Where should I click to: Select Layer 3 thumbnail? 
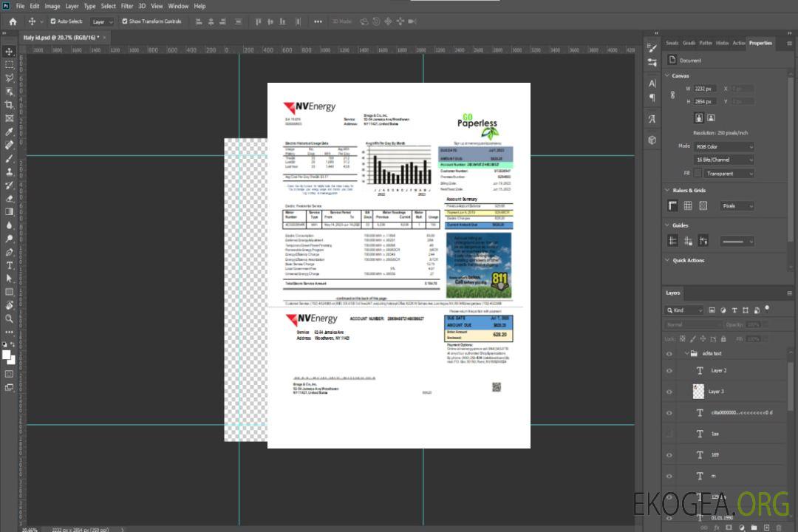pos(699,392)
